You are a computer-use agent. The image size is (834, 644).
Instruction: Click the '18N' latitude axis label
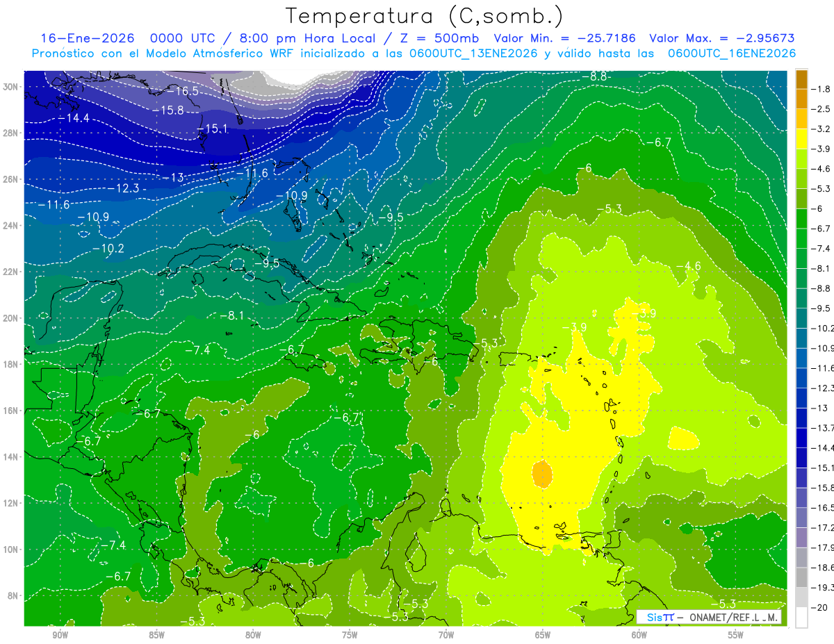(x=10, y=364)
